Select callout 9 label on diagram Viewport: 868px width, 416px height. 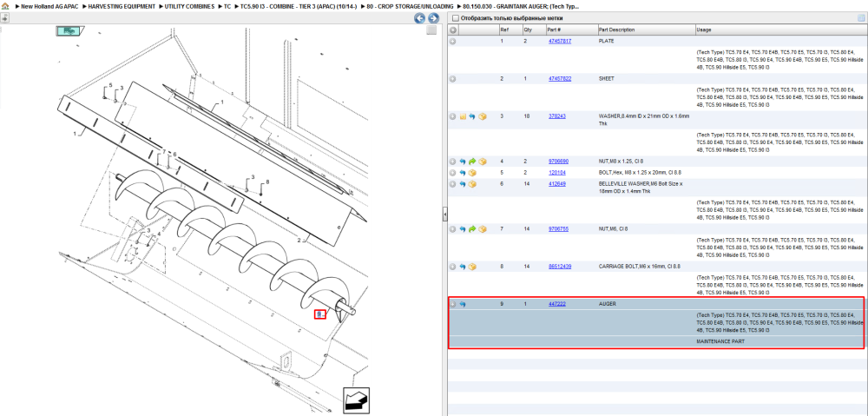(x=319, y=314)
